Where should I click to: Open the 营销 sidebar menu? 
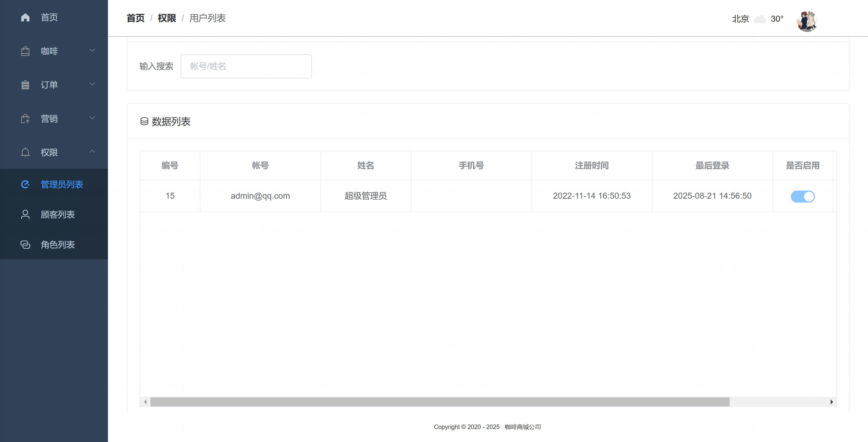pyautogui.click(x=54, y=118)
